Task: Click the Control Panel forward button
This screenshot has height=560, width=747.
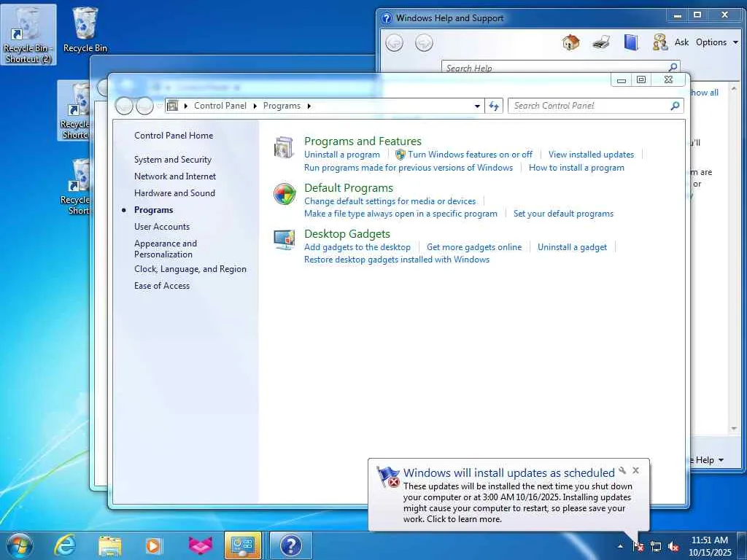Action: coord(144,106)
